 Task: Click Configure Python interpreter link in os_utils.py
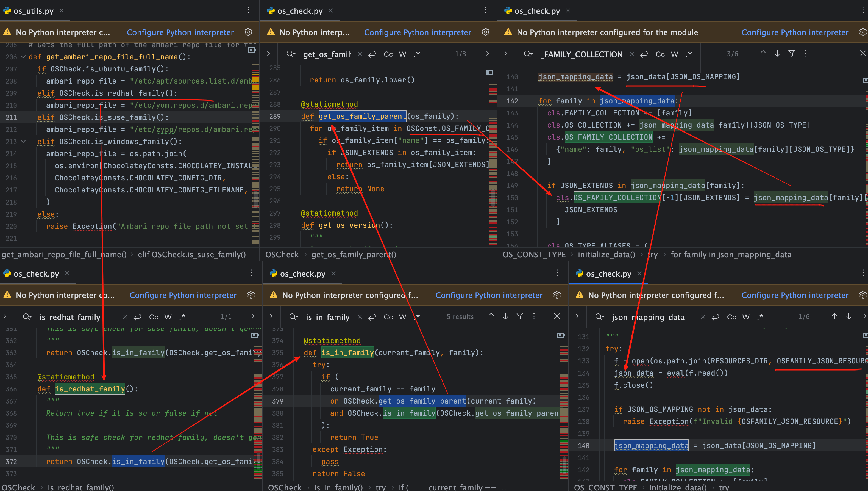180,32
